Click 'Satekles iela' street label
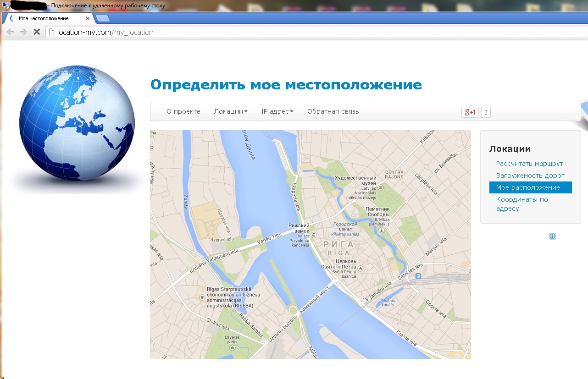The image size is (588, 379). [x=410, y=272]
